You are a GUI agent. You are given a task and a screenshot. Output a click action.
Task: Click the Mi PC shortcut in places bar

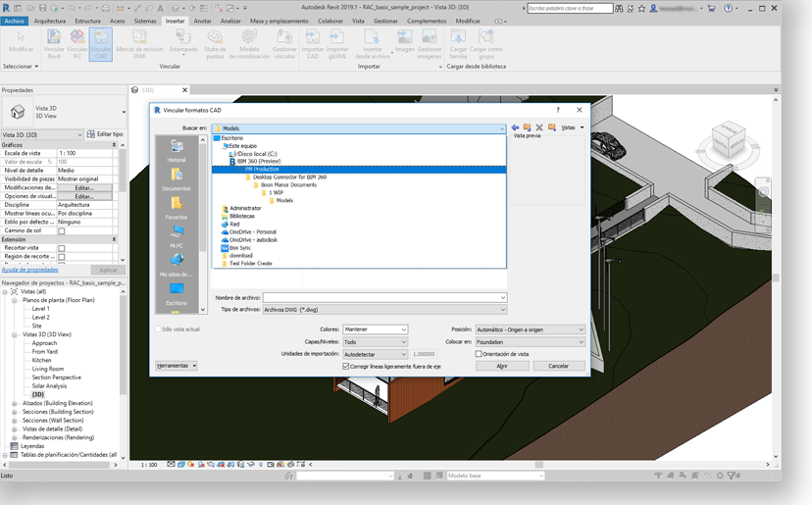click(177, 236)
